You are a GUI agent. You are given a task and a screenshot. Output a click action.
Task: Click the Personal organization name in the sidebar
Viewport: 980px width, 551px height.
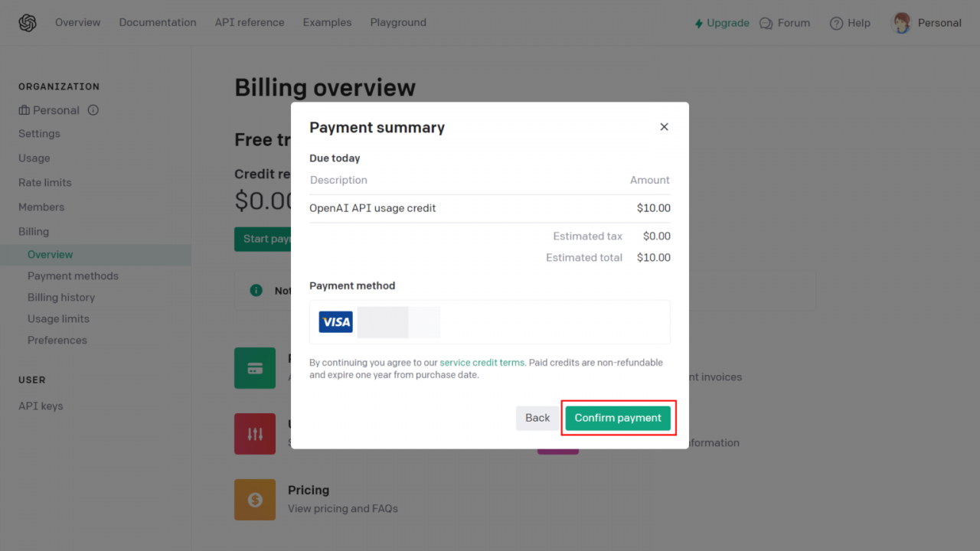tap(56, 110)
